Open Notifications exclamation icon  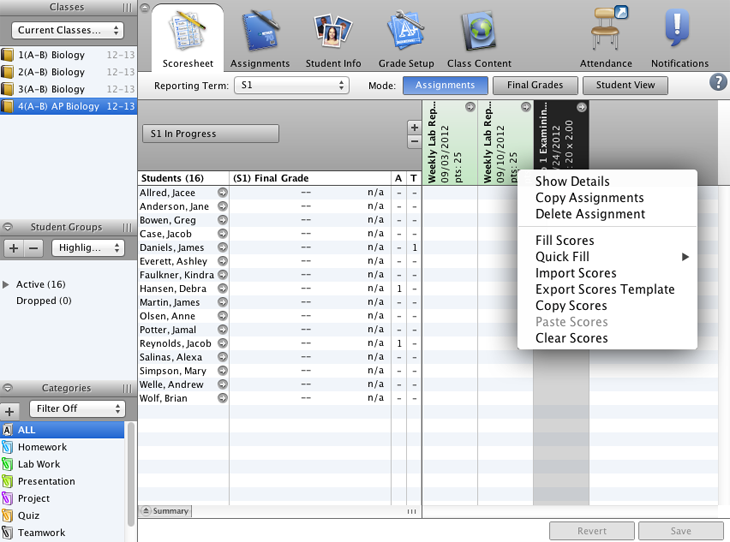point(679,30)
